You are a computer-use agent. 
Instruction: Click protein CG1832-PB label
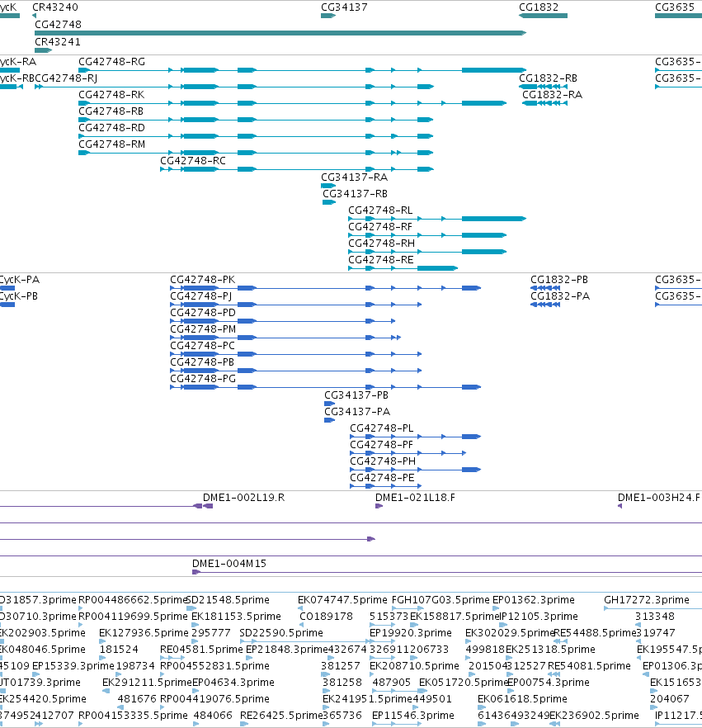[x=559, y=280]
